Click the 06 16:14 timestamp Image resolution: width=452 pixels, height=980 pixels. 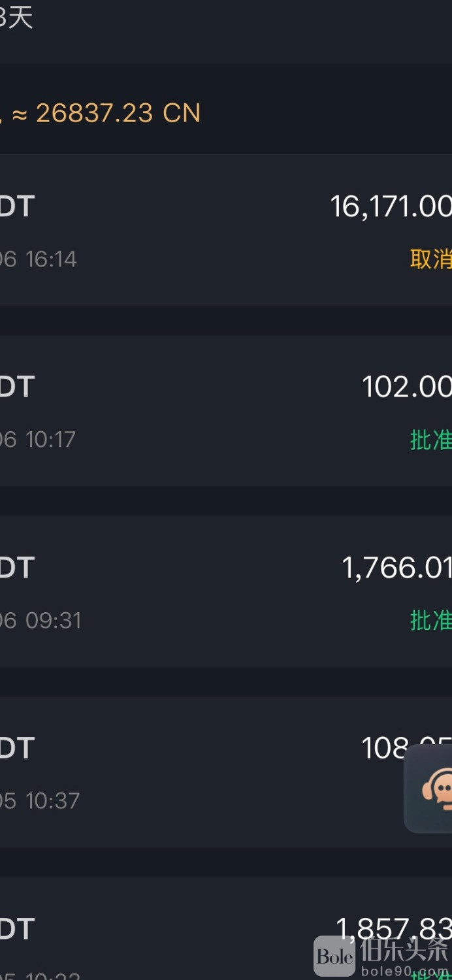[39, 259]
